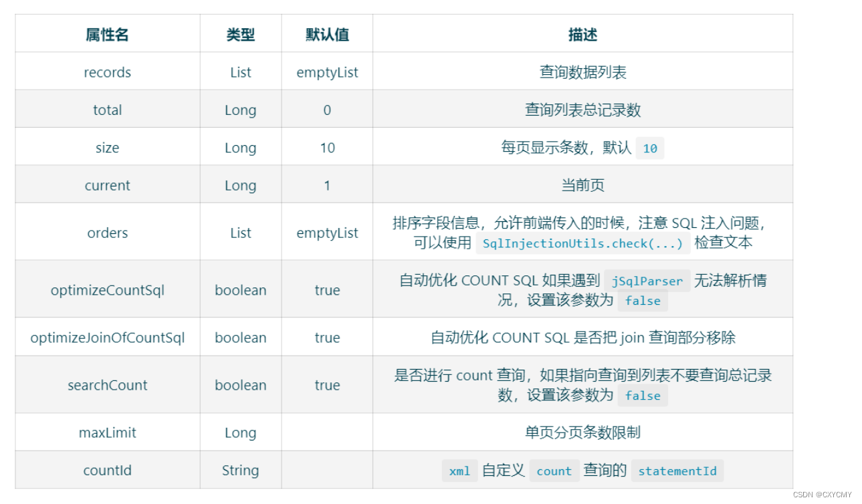Select the orders property name cell
The image size is (862, 504).
[x=107, y=233]
